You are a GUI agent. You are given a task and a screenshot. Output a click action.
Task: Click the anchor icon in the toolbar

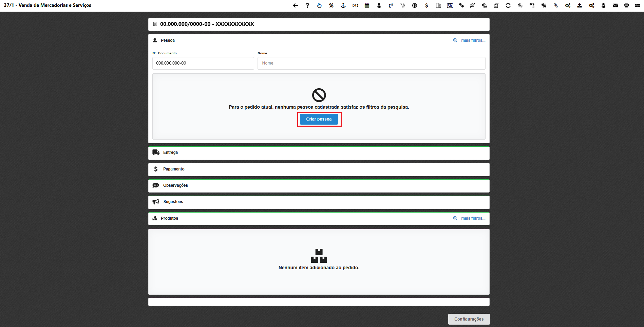pos(343,5)
